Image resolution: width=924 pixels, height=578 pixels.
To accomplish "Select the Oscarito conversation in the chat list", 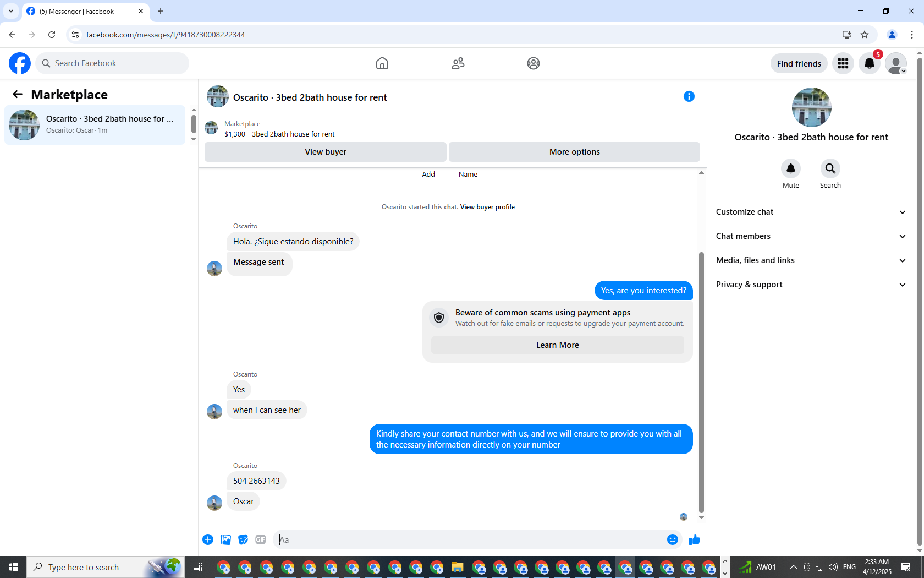I will click(x=95, y=125).
